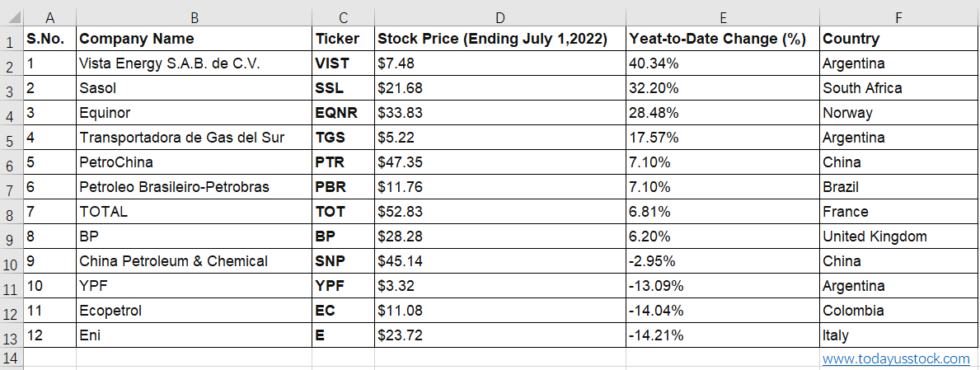980x370 pixels.
Task: Select column A header
Action: [49, 17]
